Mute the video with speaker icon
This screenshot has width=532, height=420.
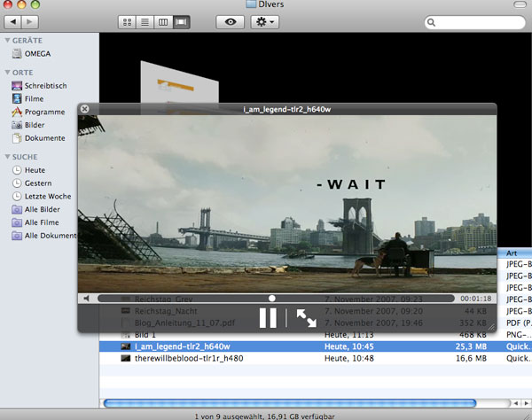[x=87, y=299]
